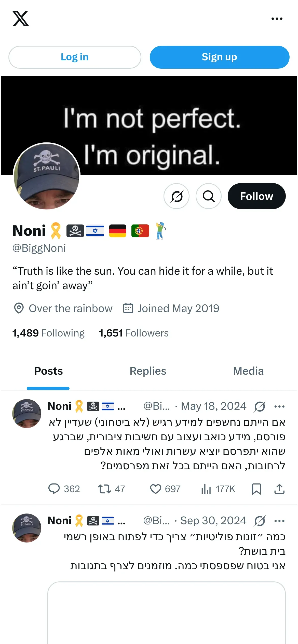Image resolution: width=298 pixels, height=644 pixels.
Task: Switch to the Media tab
Action: [248, 371]
